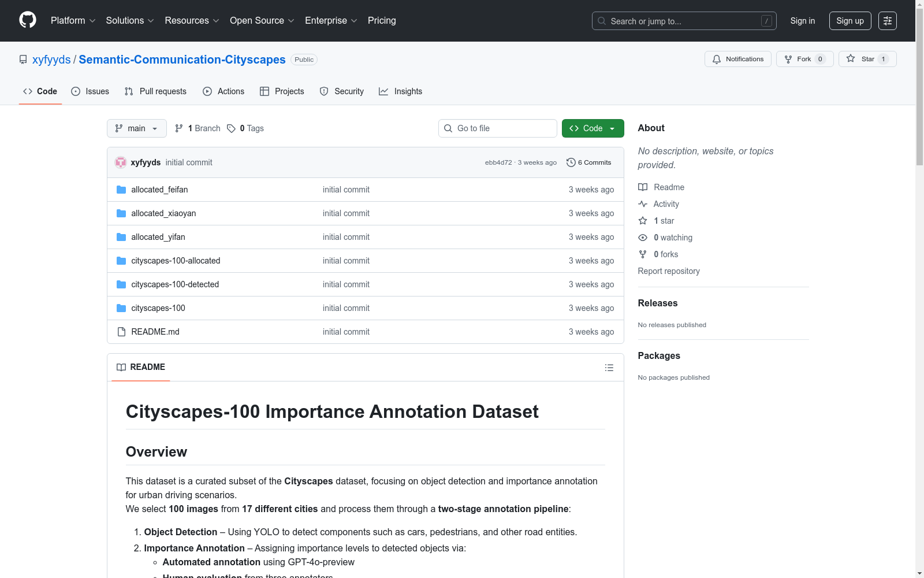Screen dimensions: 924x578
Task: Open the command palette icon button
Action: coord(888,21)
